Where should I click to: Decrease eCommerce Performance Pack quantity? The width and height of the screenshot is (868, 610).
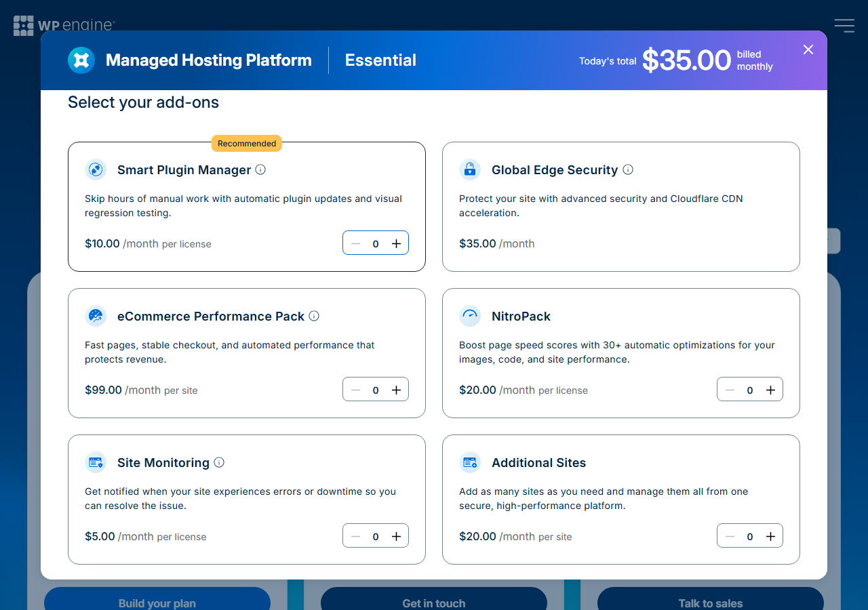click(355, 390)
